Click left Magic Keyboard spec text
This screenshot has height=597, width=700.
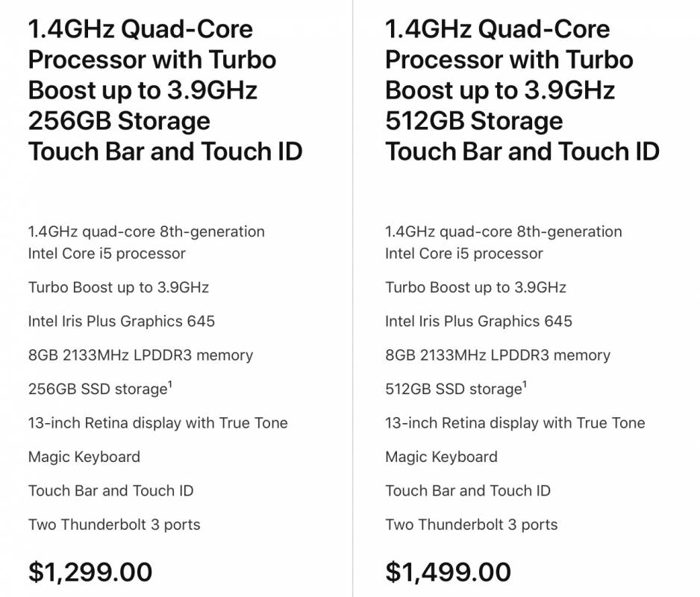[x=84, y=457]
